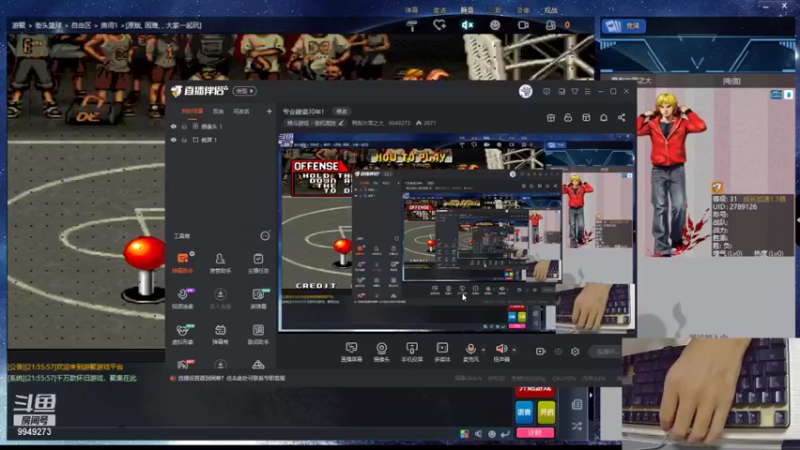
Task: Click the record camera icon beside the gear
Action: coord(541,352)
